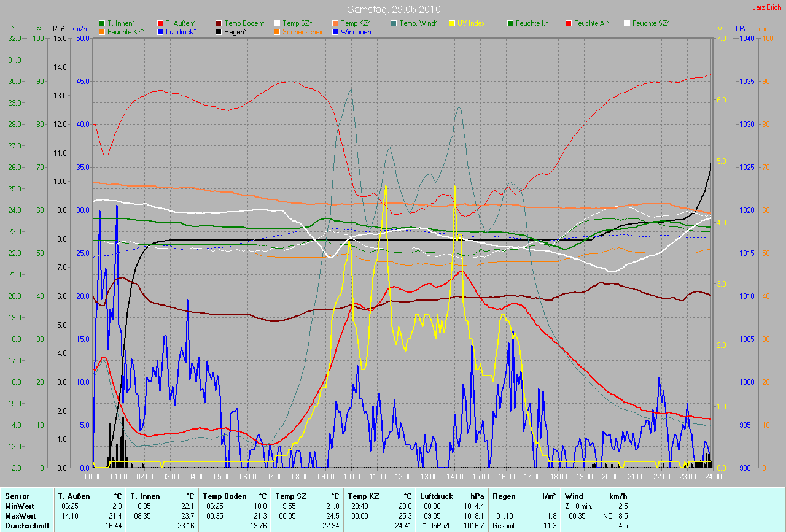Select the Feuchte A.* legend label
This screenshot has height=532, width=786.
[x=590, y=23]
